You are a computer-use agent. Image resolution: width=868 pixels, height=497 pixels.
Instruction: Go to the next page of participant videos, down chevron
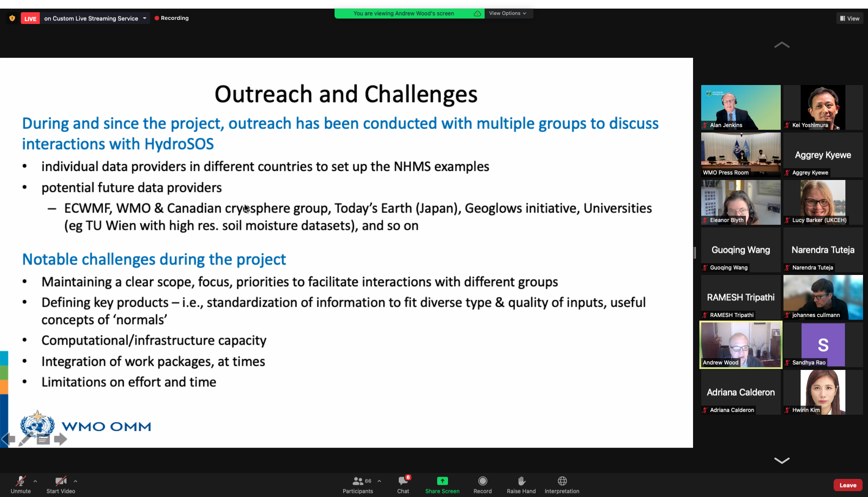pyautogui.click(x=782, y=460)
